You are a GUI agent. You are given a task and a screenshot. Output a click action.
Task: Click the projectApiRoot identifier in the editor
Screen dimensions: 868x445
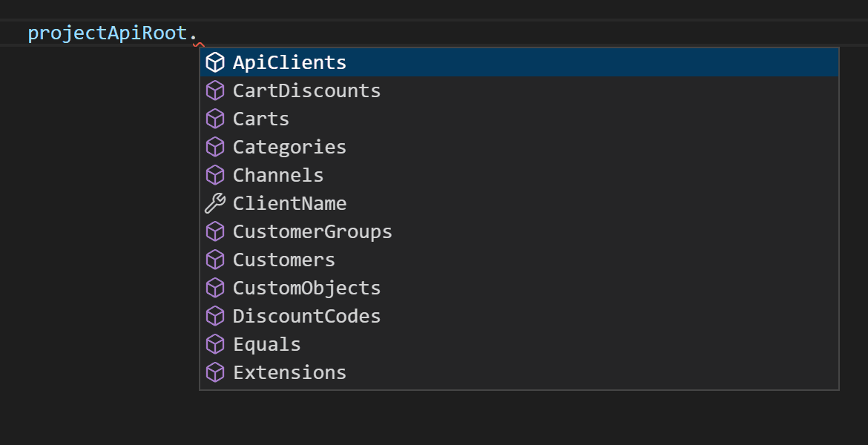(108, 33)
